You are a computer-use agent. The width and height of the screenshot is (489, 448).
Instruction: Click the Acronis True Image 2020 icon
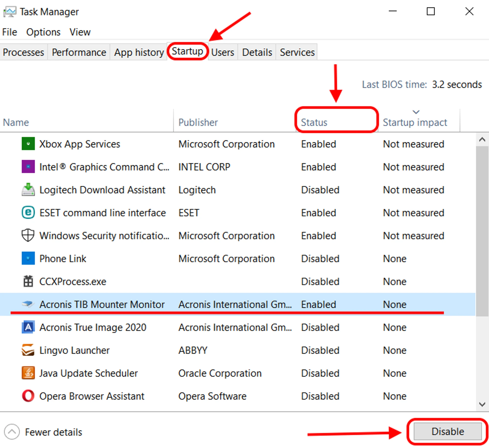(28, 327)
